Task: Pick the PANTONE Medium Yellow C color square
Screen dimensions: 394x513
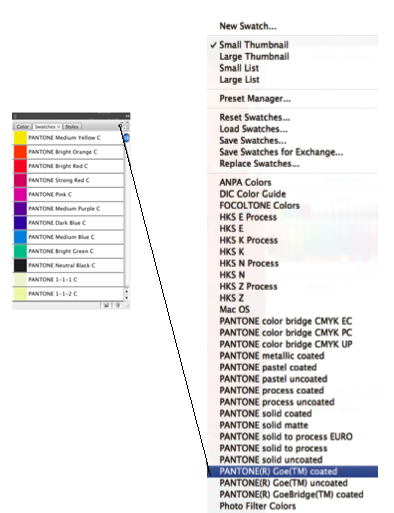Action: tap(20, 138)
